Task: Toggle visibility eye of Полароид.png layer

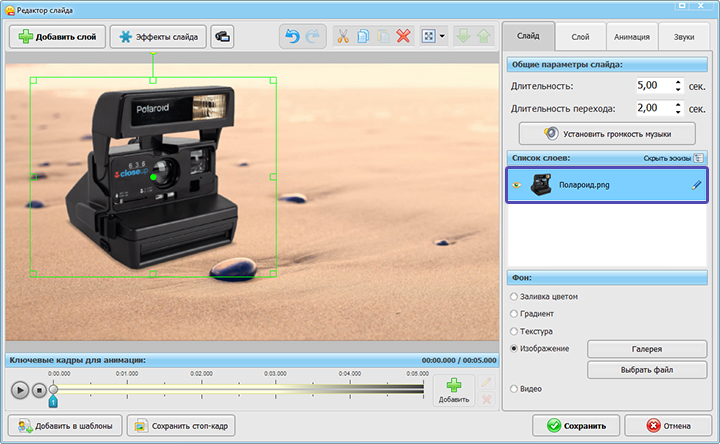Action: (517, 185)
